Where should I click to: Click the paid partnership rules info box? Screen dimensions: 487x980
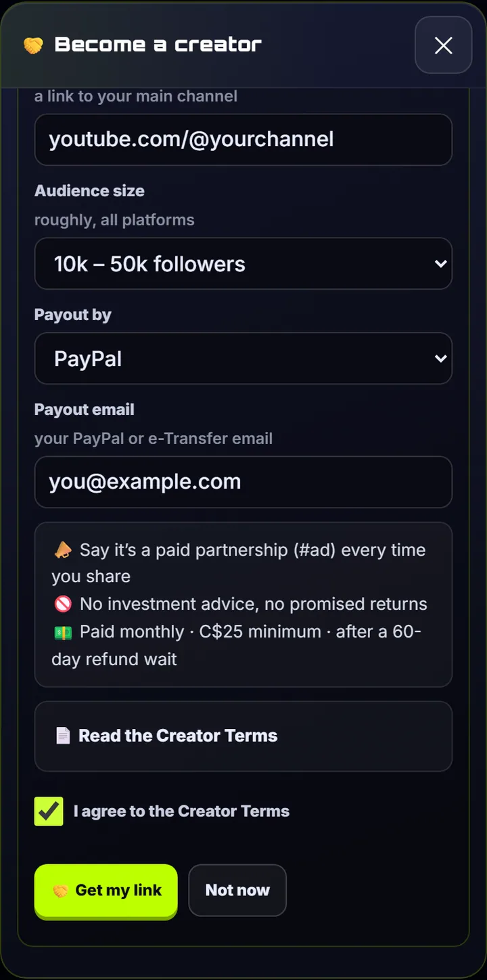[x=243, y=604]
